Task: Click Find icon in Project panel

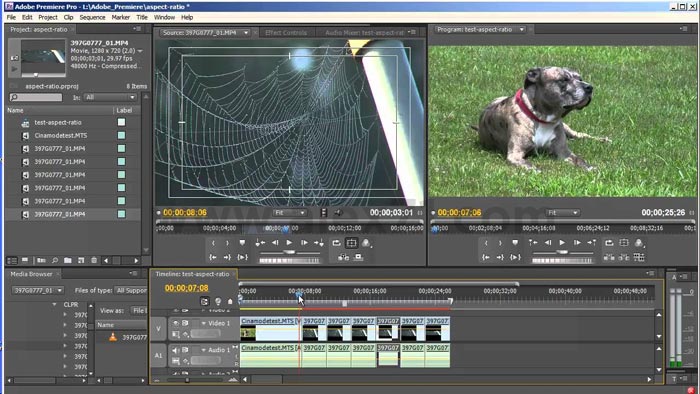Action: coord(55,260)
